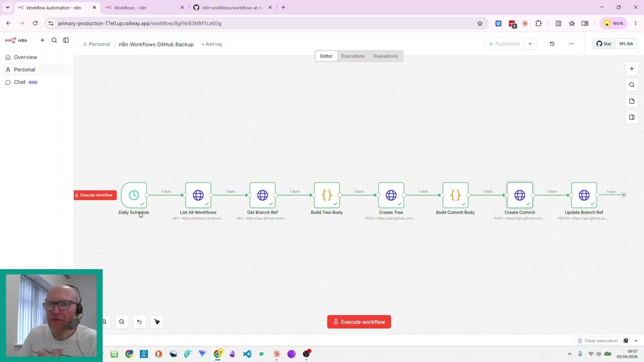Screen dimensions: 644x362
Task: Open Overview in the sidebar
Action: (x=25, y=57)
